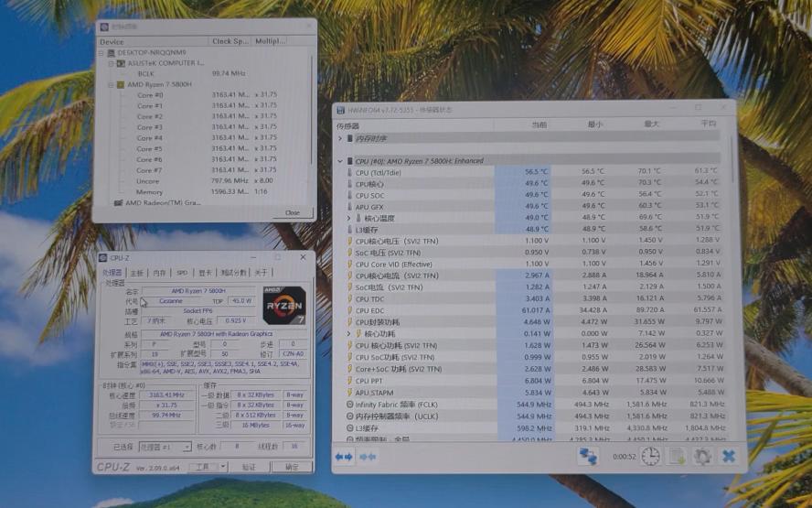The image size is (812, 508).
Task: Click lightning icon beside CPU EDC
Action: click(350, 310)
